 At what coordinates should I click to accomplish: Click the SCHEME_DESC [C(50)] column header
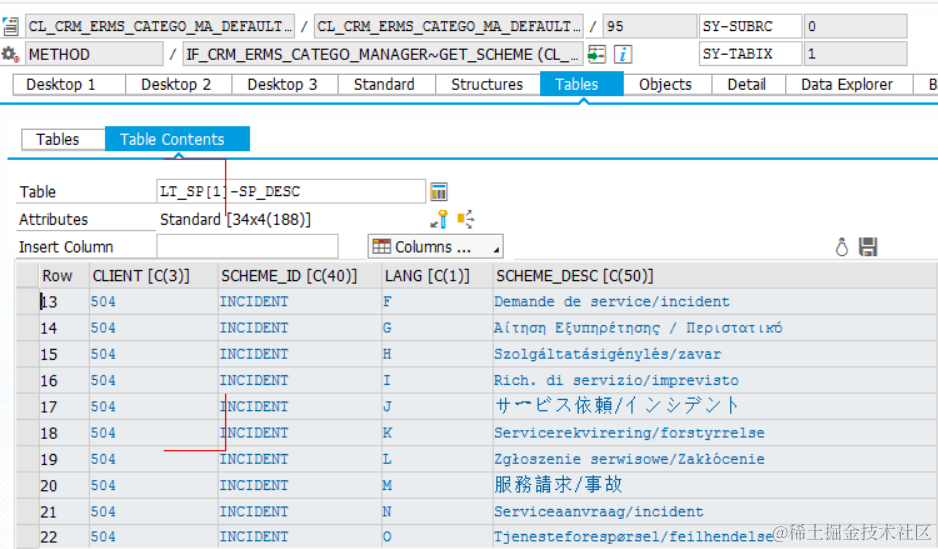point(715,276)
